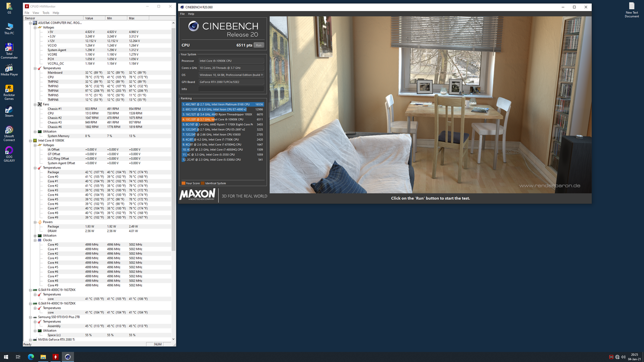
Task: Open Task View from the taskbar
Action: (x=18, y=357)
